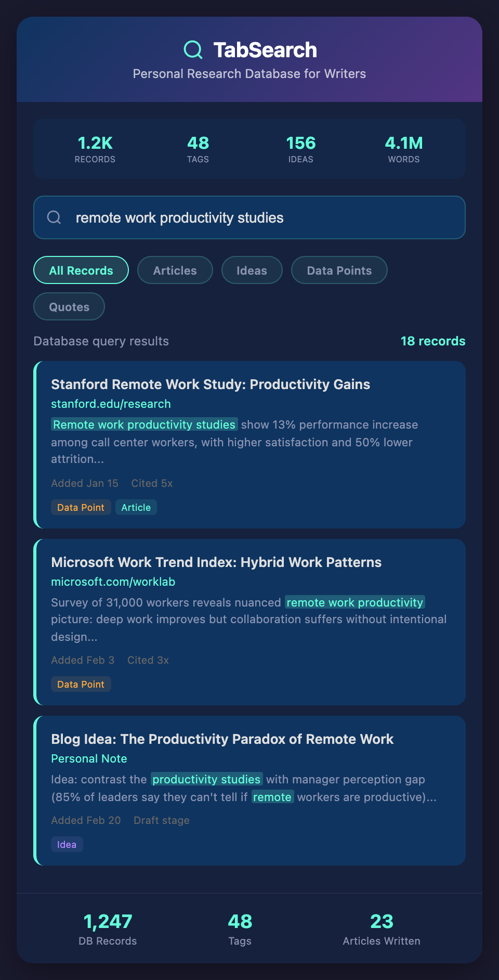Click the Idea tag on blog note

coord(67,845)
